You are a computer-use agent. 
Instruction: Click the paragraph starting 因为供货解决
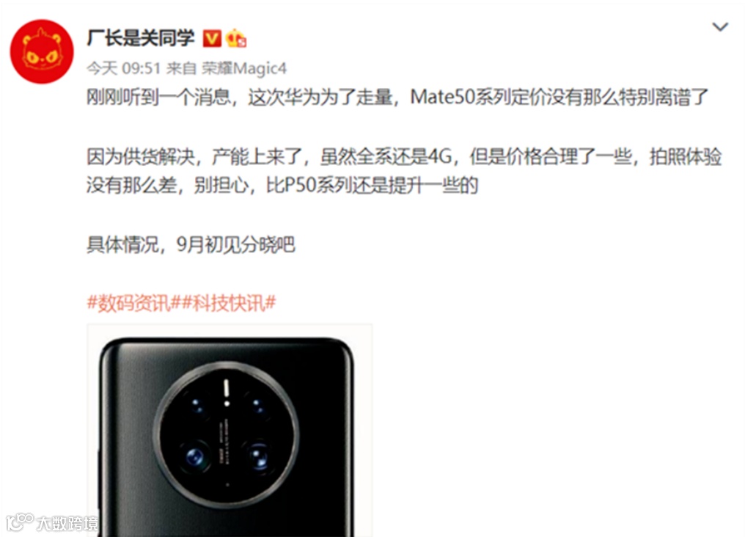coord(404,171)
